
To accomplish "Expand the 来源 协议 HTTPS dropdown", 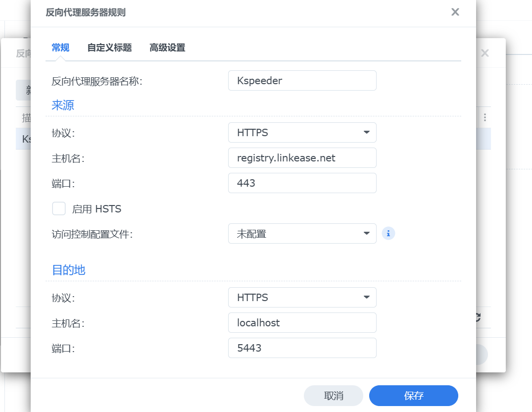I will (x=302, y=133).
